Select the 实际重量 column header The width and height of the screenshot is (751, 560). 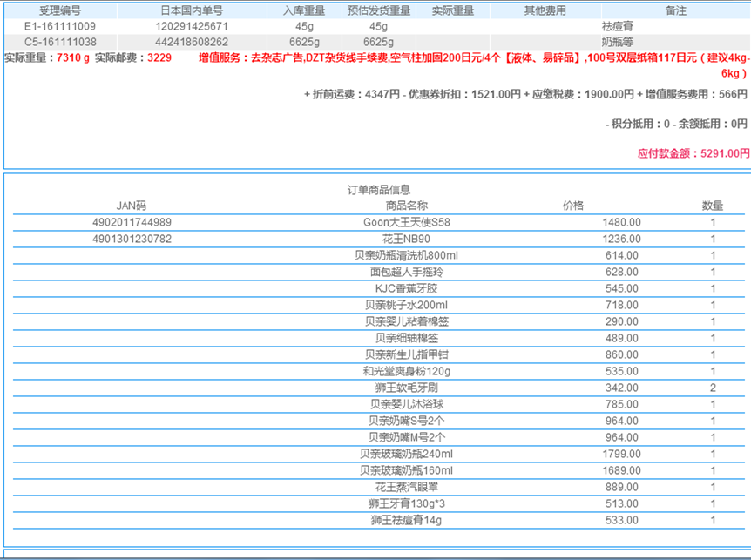tap(453, 11)
